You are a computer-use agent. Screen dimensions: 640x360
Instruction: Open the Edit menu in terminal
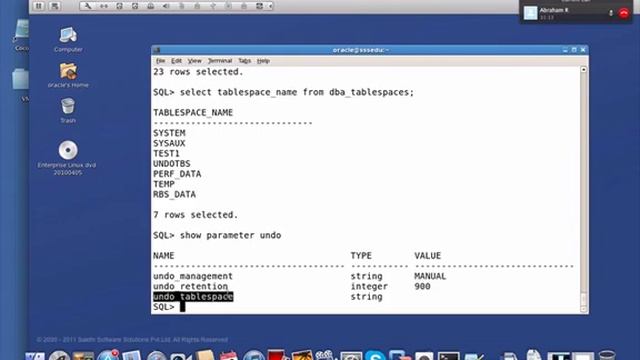[x=176, y=61]
